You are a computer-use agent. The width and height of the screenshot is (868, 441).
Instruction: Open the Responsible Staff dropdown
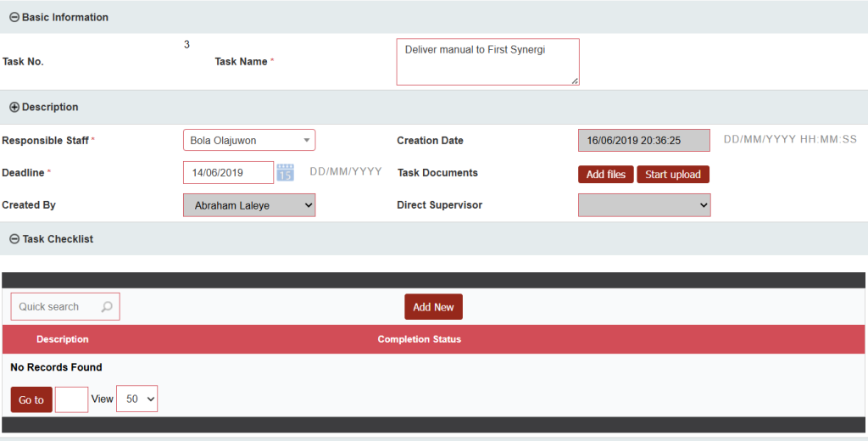(x=249, y=140)
